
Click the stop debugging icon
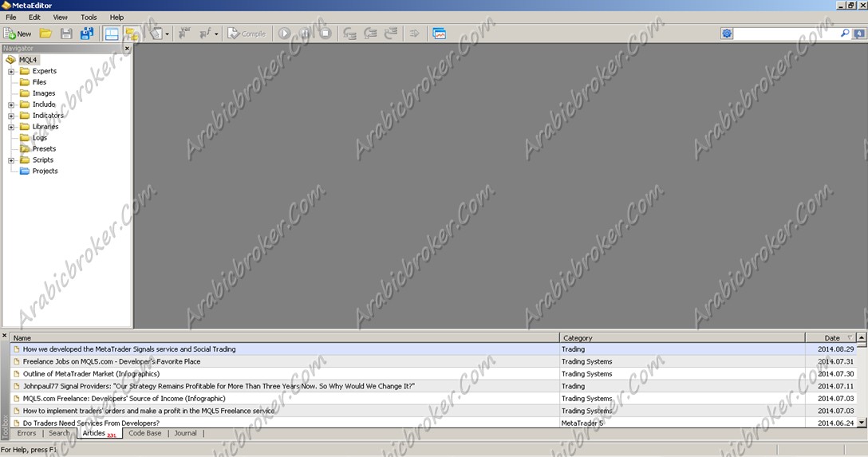pyautogui.click(x=325, y=33)
